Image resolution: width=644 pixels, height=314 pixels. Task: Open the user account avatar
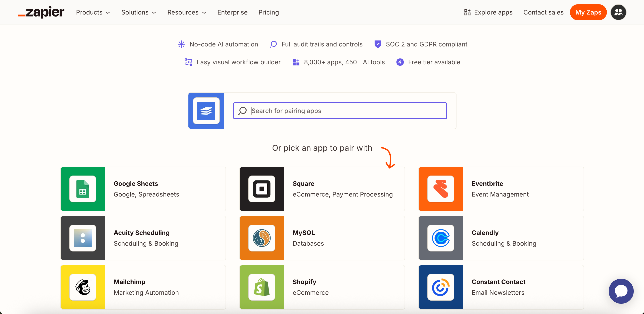point(618,12)
